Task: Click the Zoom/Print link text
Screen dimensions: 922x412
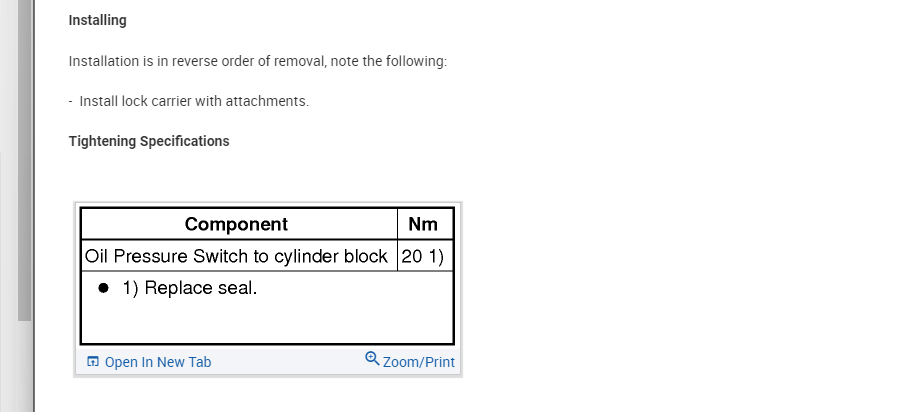Action: tap(418, 362)
